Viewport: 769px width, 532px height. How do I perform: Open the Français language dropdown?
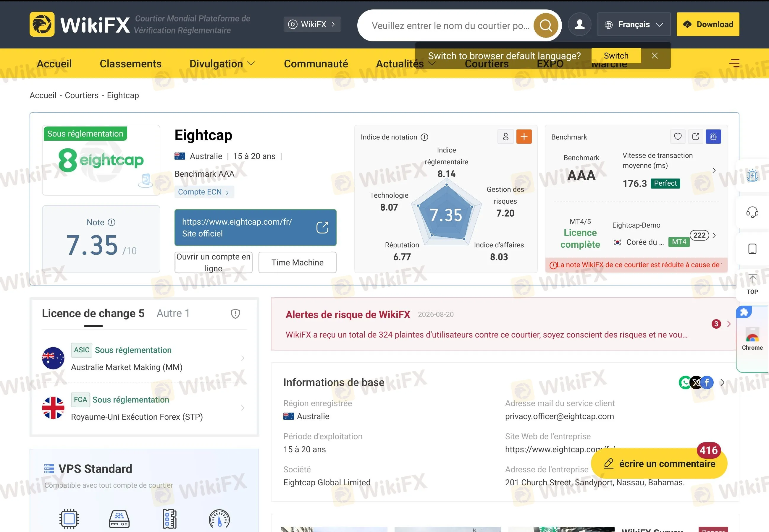pos(634,24)
